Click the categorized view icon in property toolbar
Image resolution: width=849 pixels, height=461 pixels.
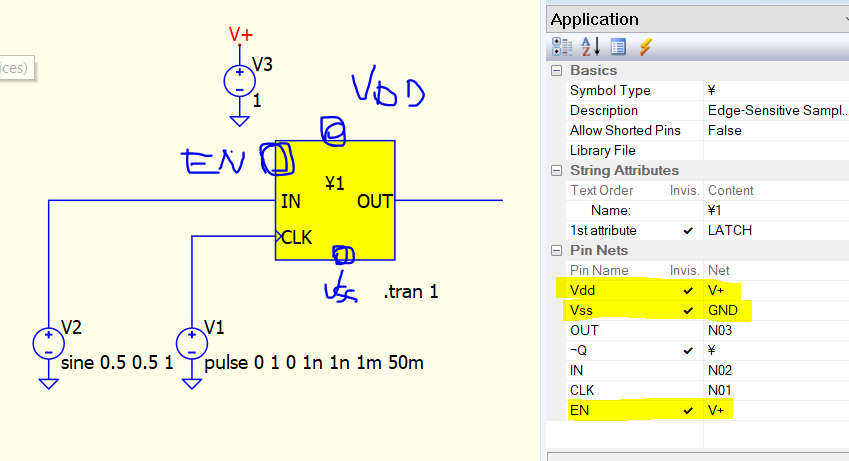[x=562, y=47]
